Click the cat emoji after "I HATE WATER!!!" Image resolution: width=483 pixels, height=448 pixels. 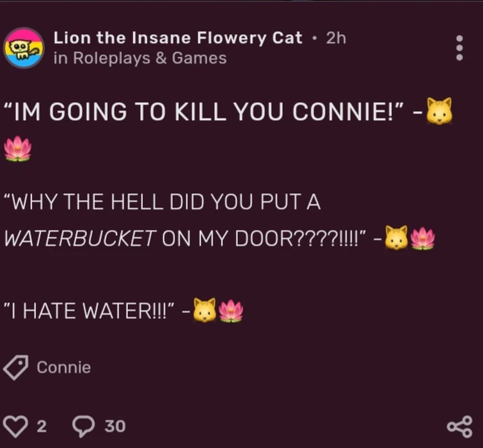pyautogui.click(x=205, y=311)
